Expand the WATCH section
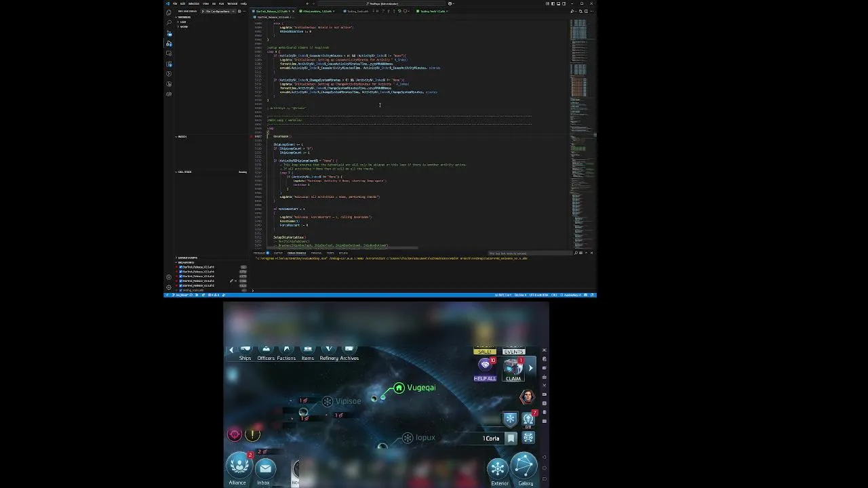The image size is (868, 488). (182, 136)
